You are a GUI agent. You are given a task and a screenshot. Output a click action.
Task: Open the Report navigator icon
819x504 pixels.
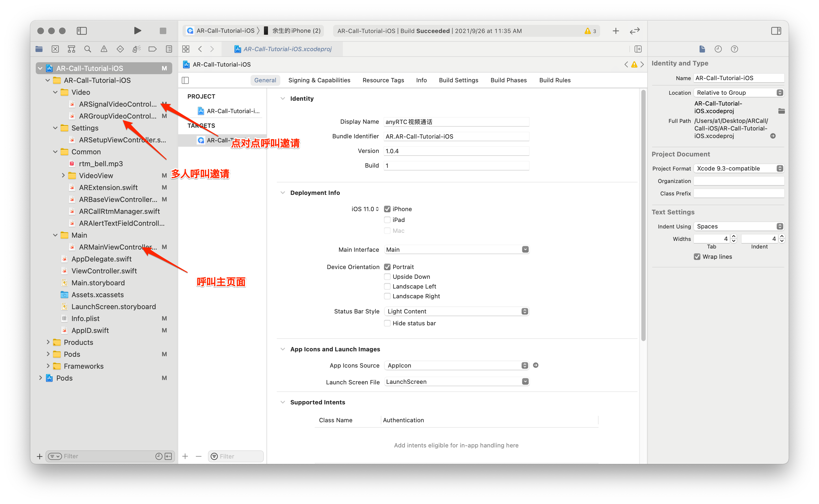[169, 49]
